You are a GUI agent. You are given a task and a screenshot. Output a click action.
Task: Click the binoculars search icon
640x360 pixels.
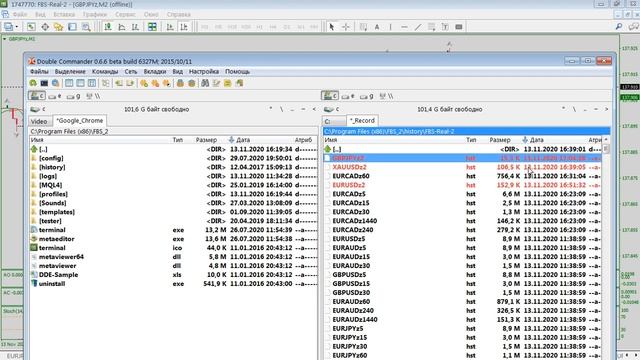pyautogui.click(x=205, y=83)
